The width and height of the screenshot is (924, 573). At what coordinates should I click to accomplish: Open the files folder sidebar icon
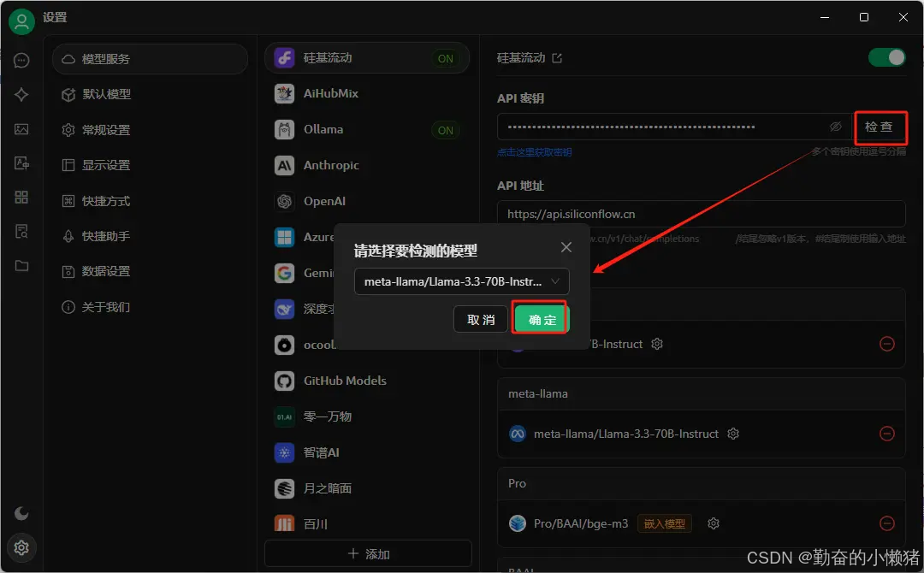21,266
